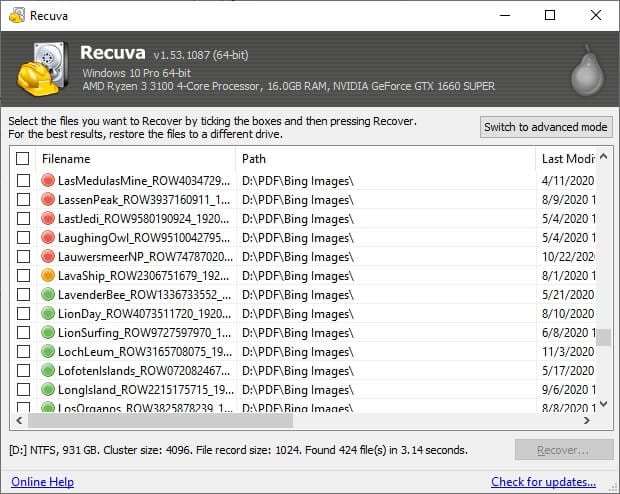Select the LauwersmeerNP_ROW74787020 filename
The image size is (620, 494).
click(x=145, y=257)
